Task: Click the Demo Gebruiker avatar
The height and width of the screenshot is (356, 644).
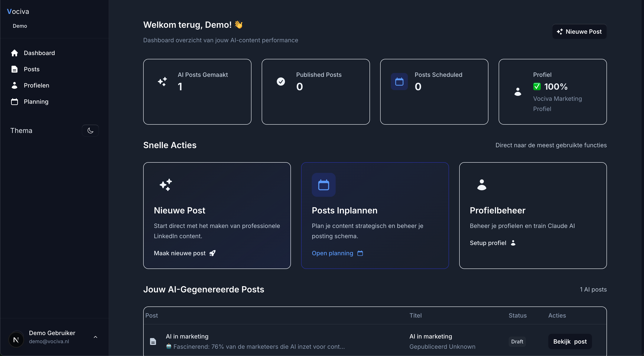Action: (16, 340)
